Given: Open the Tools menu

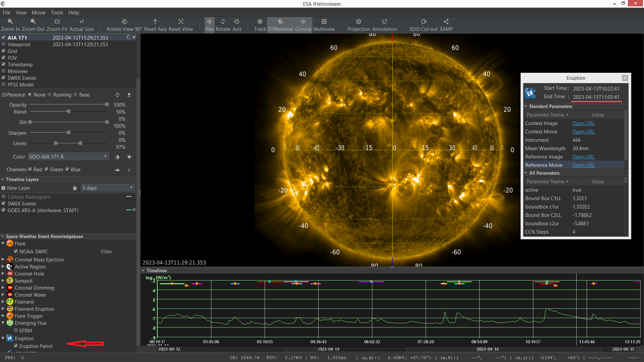Looking at the screenshot, I should pos(57,13).
